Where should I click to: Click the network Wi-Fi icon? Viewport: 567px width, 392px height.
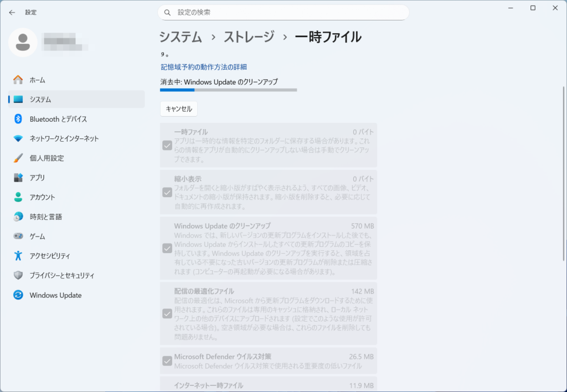point(18,138)
